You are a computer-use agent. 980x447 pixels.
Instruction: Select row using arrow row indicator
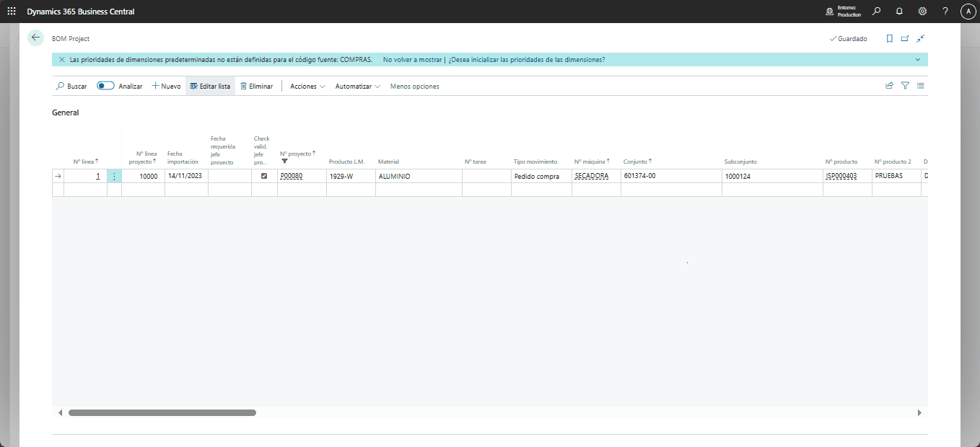click(x=58, y=176)
